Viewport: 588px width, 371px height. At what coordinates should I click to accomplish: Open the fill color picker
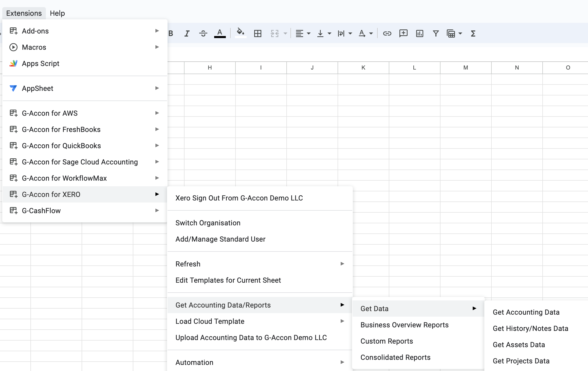[x=241, y=33]
